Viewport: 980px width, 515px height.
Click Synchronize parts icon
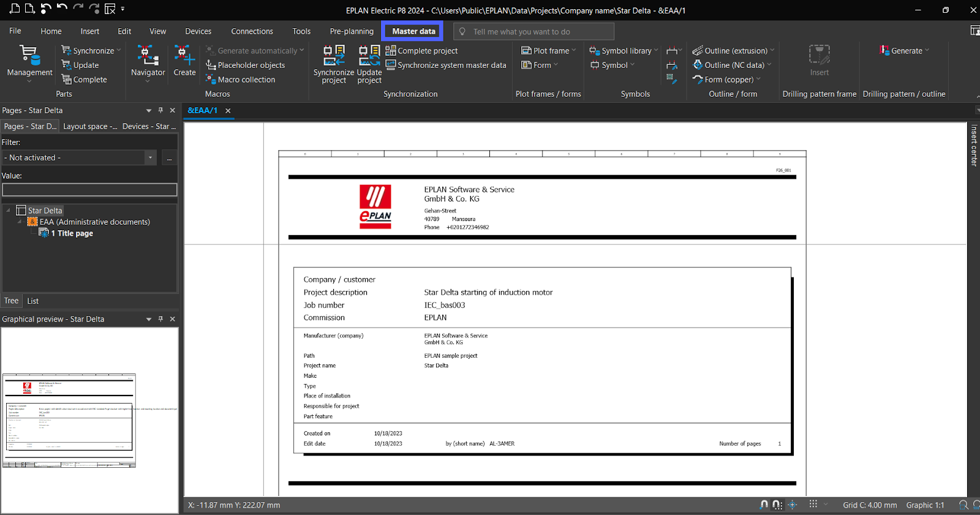click(x=66, y=51)
